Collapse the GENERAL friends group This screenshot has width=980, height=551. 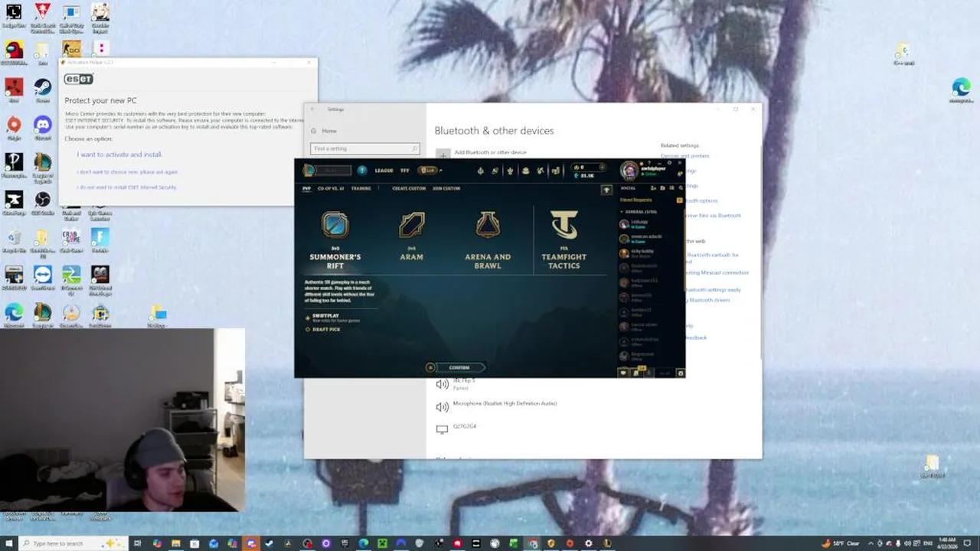point(622,212)
